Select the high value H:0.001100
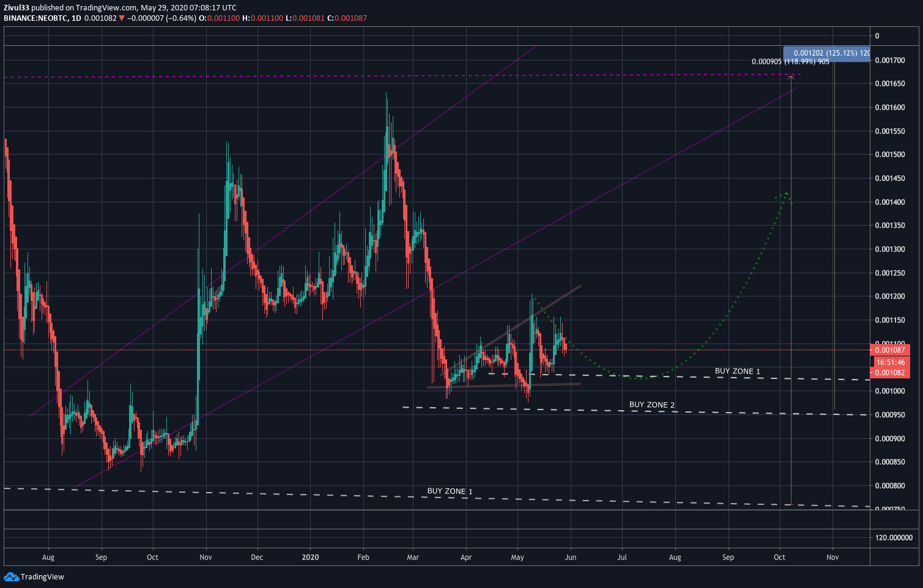Viewport: 923px width, 588px height. [263, 18]
